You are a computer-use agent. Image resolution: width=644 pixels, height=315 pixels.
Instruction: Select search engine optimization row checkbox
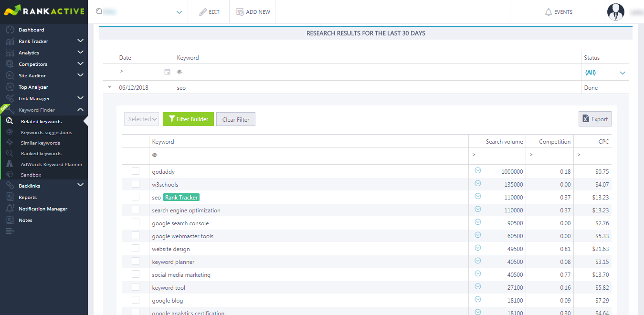coord(136,210)
